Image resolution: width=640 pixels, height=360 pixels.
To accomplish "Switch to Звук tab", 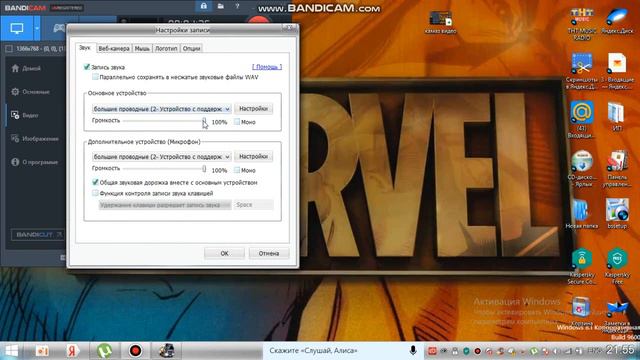I will pos(85,48).
